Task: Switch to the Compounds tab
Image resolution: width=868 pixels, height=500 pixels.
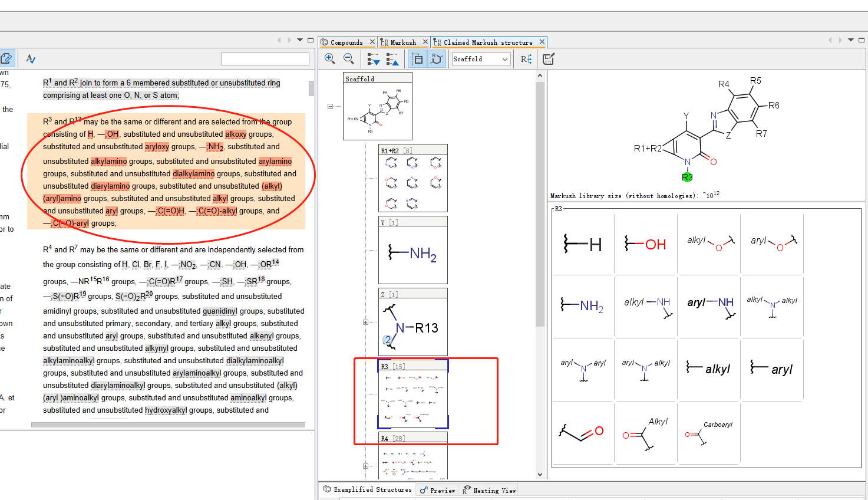Action: point(346,42)
